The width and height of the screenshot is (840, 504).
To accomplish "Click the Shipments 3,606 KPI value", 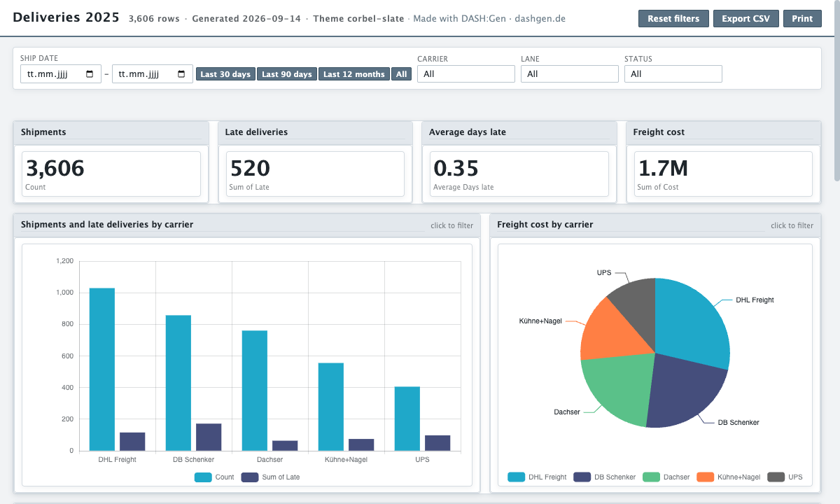I will coord(55,168).
